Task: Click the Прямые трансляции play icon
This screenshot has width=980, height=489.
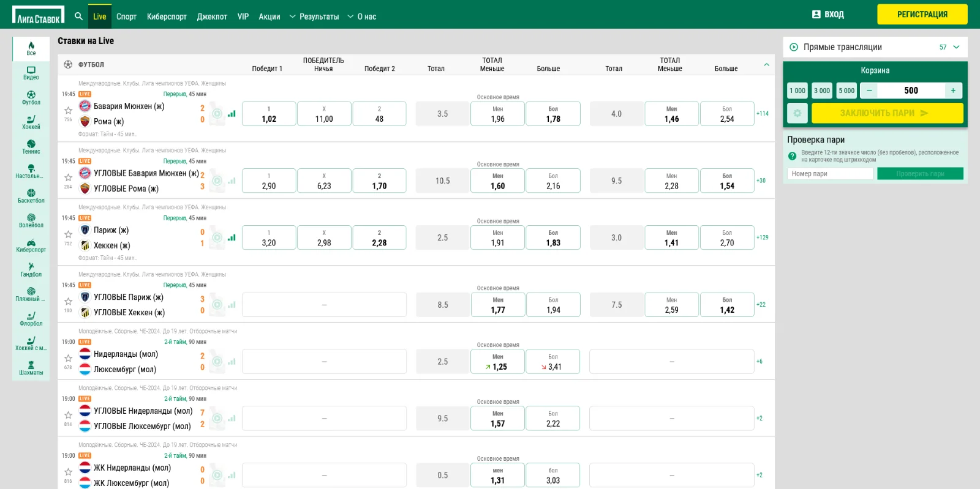Action: 794,47
